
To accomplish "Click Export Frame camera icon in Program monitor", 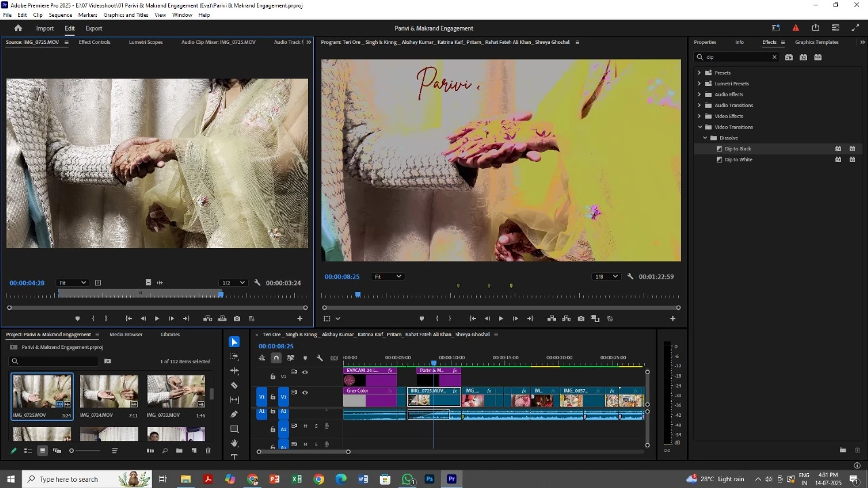I will [581, 319].
